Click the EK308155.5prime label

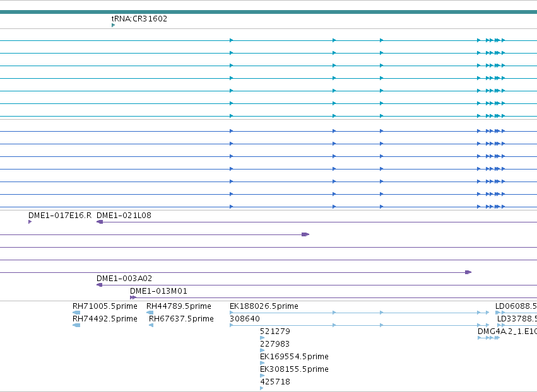[x=294, y=369]
